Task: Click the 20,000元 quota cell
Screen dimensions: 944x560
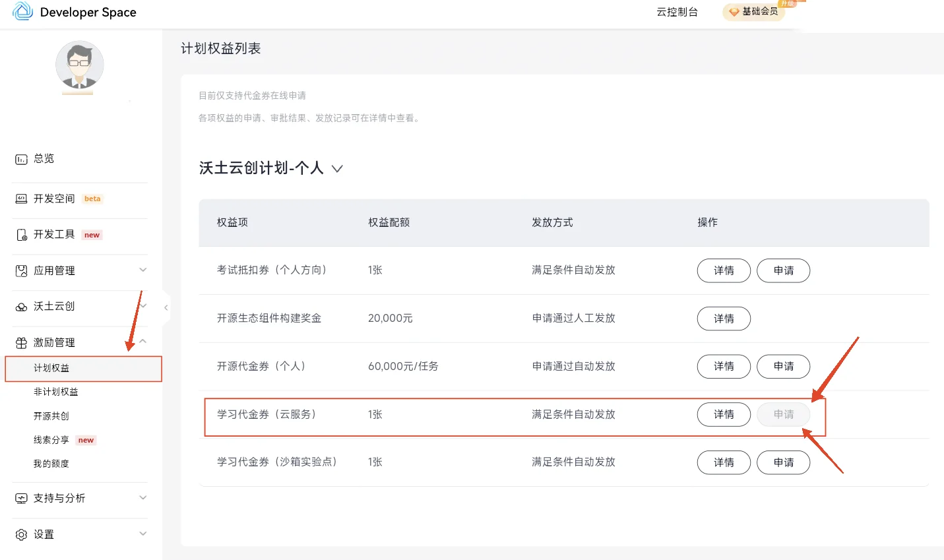Action: (391, 318)
